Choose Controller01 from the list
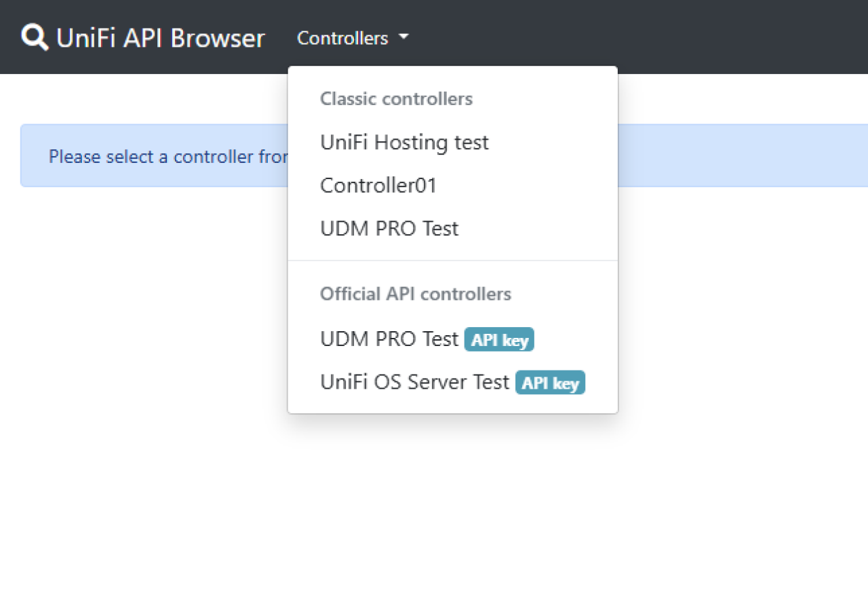The image size is (868, 591). pos(378,185)
